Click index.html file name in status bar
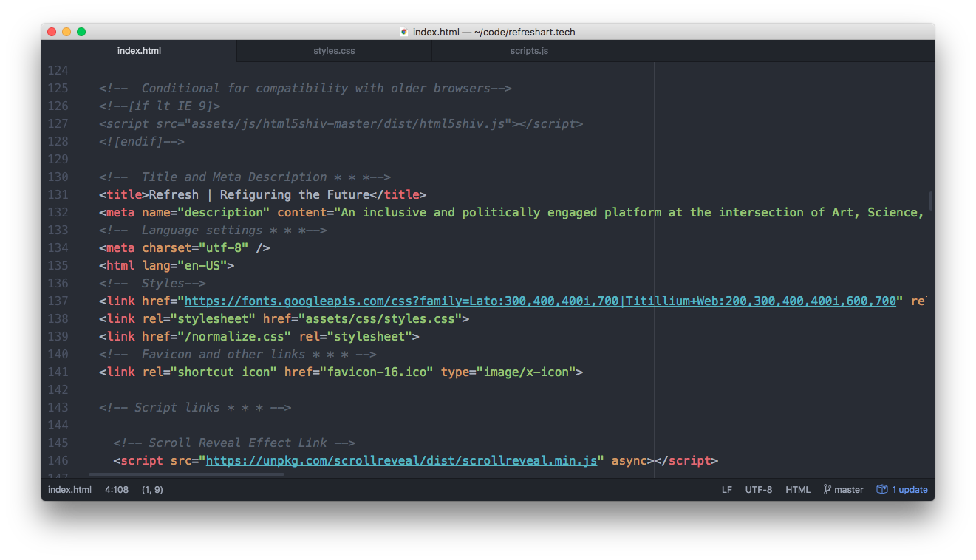 69,489
